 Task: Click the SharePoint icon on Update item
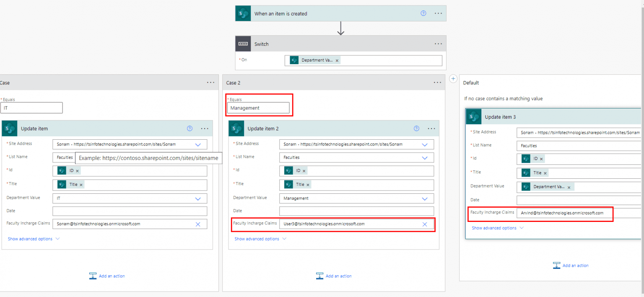tap(9, 128)
